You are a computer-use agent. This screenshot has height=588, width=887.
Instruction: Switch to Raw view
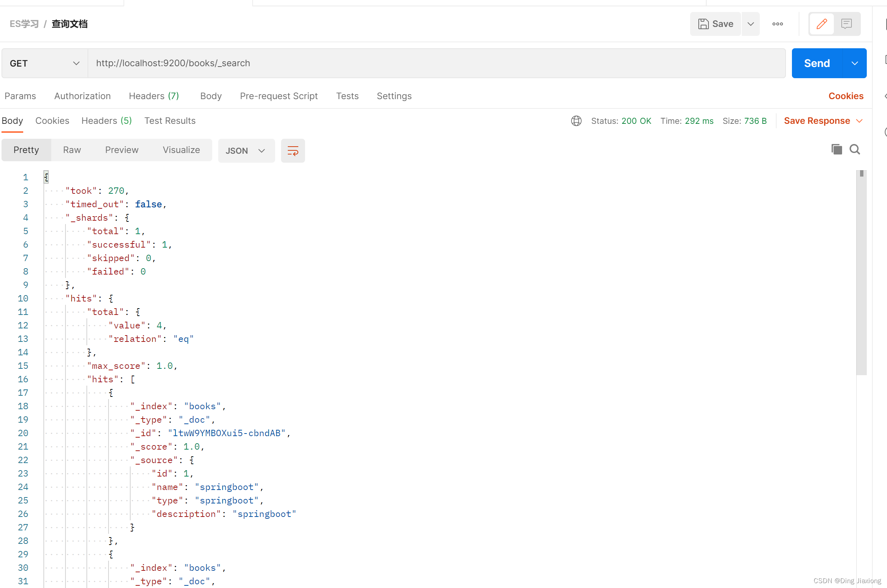coord(72,150)
